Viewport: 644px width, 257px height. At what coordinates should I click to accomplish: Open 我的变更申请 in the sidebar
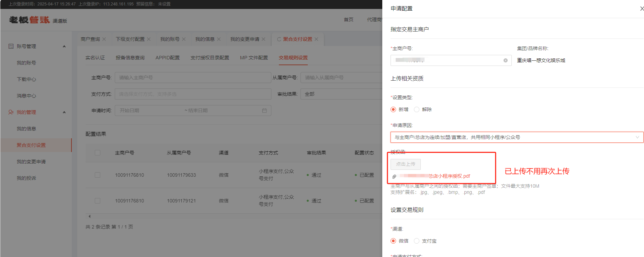(x=31, y=162)
